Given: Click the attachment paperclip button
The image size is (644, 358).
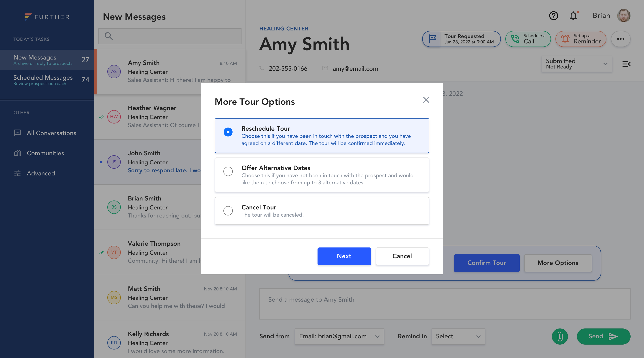Looking at the screenshot, I should [x=560, y=337].
